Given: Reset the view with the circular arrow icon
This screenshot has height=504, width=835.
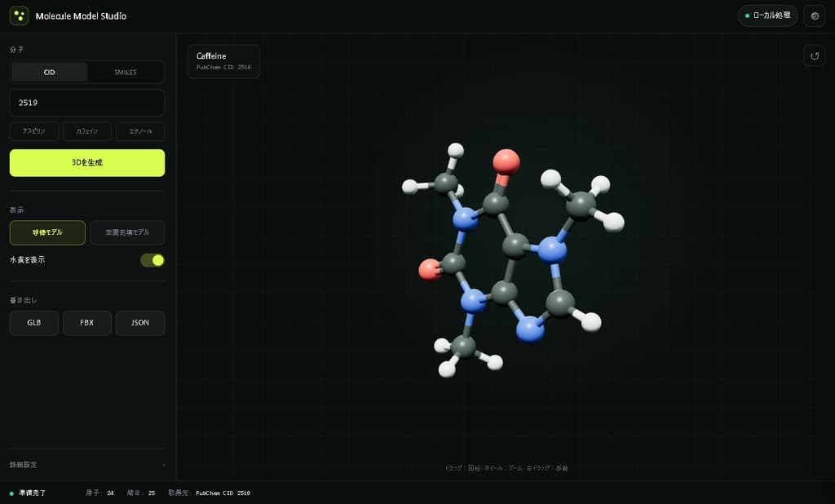Looking at the screenshot, I should pyautogui.click(x=815, y=56).
